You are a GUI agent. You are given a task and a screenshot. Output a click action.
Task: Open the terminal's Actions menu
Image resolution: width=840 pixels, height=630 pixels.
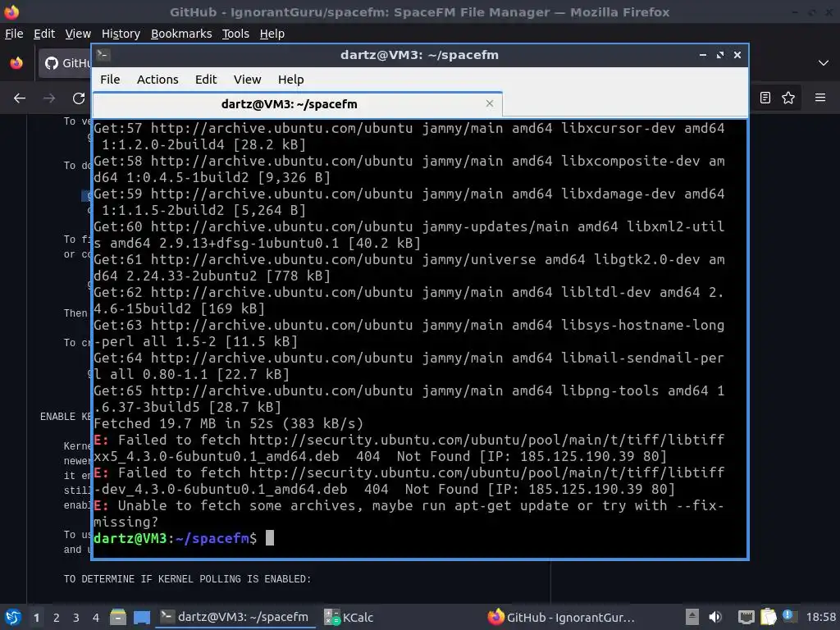pos(157,80)
